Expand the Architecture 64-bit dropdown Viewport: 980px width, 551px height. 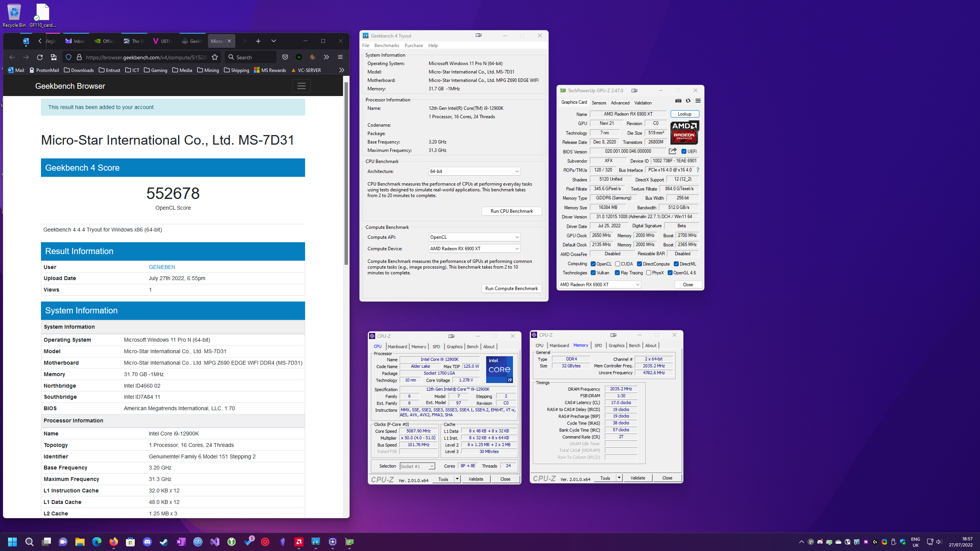tap(474, 171)
